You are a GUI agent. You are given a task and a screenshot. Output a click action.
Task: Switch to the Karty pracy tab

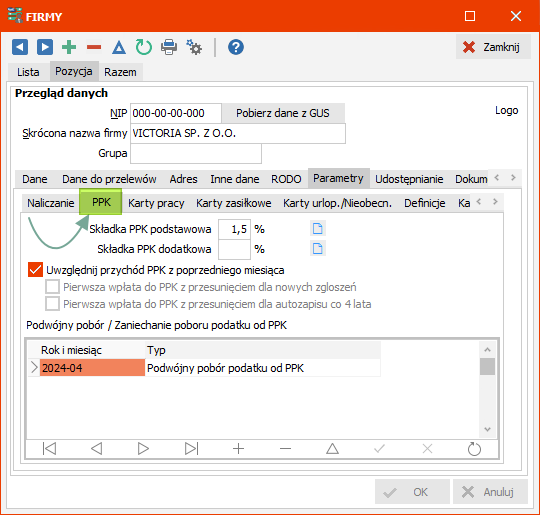pyautogui.click(x=156, y=203)
